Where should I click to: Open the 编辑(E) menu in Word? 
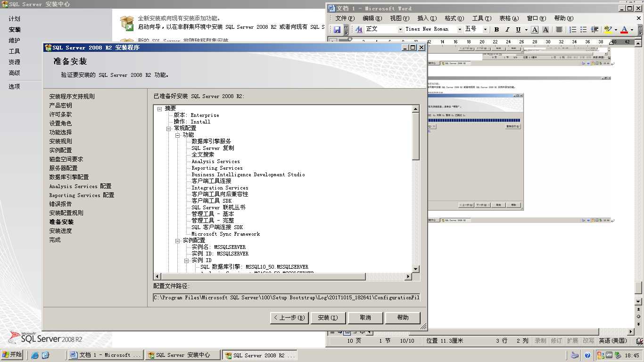click(x=372, y=18)
